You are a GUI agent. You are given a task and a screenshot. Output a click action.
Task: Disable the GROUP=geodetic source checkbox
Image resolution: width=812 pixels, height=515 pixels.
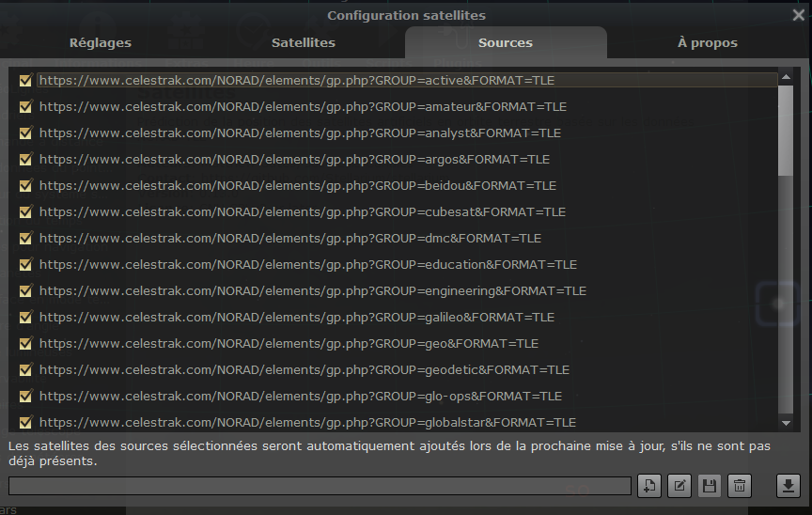pyautogui.click(x=25, y=369)
